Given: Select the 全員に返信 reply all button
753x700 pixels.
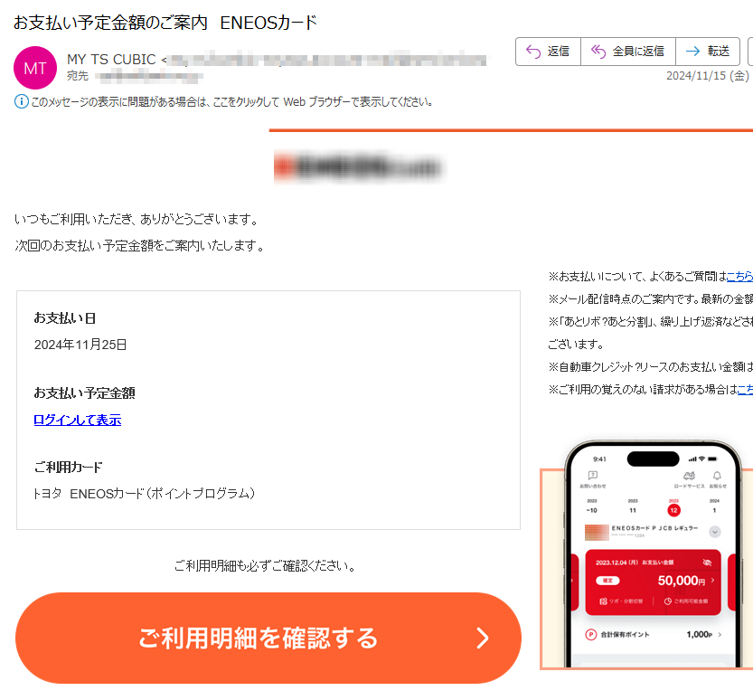Looking at the screenshot, I should pos(628,52).
